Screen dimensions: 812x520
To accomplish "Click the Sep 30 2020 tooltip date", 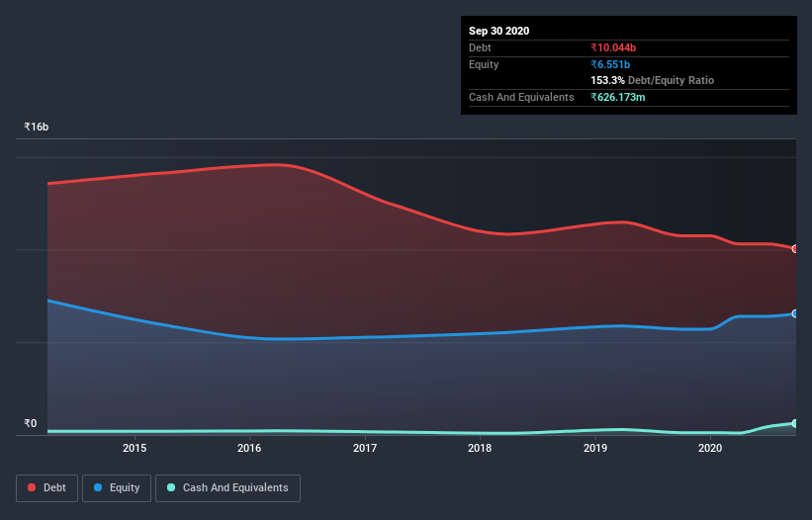I will tap(498, 31).
